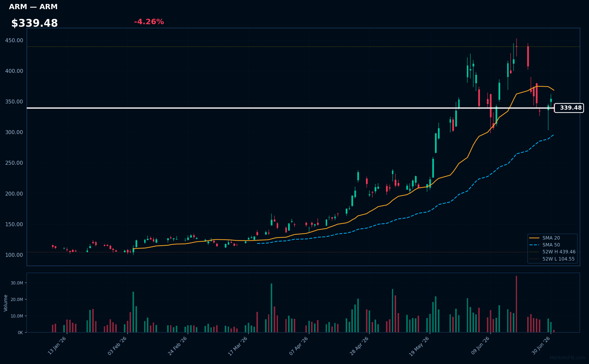Screen dimensions: 589x364
Task: Select the 03 Feb '26 date label
Action: 117,346
